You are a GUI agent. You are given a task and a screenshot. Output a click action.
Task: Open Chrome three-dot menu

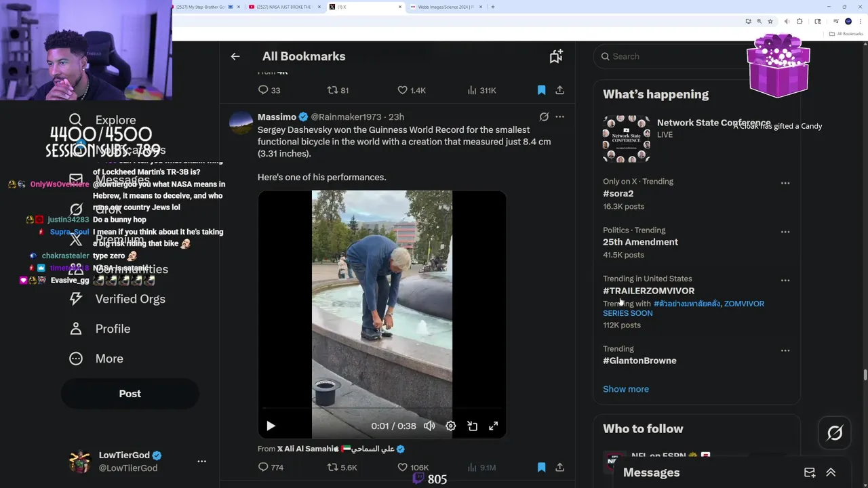click(859, 21)
